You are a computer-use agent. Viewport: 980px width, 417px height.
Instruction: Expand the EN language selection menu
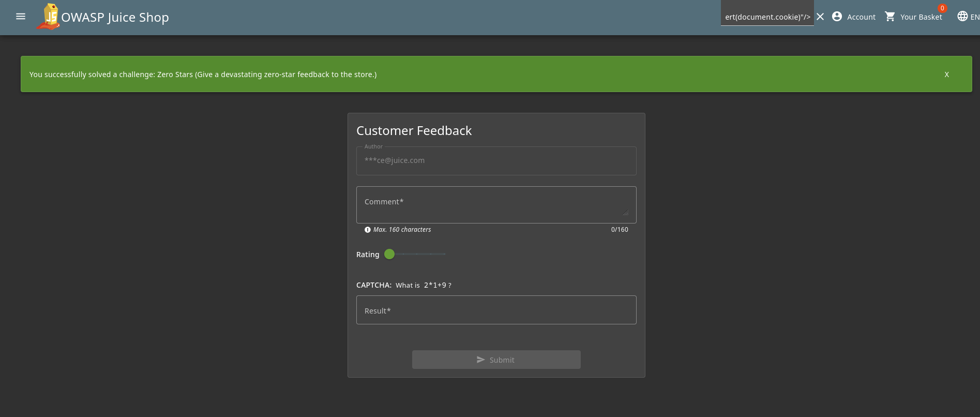pyautogui.click(x=974, y=17)
